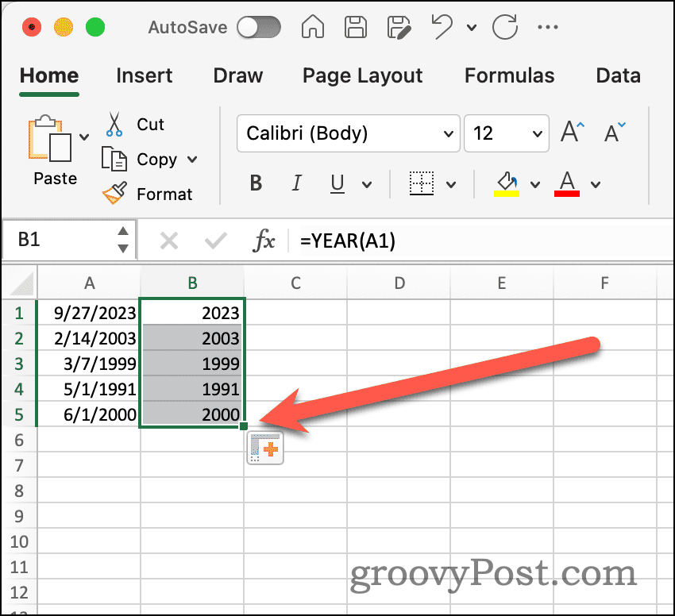The image size is (675, 616).
Task: Expand the font color options arrow
Action: tap(596, 185)
